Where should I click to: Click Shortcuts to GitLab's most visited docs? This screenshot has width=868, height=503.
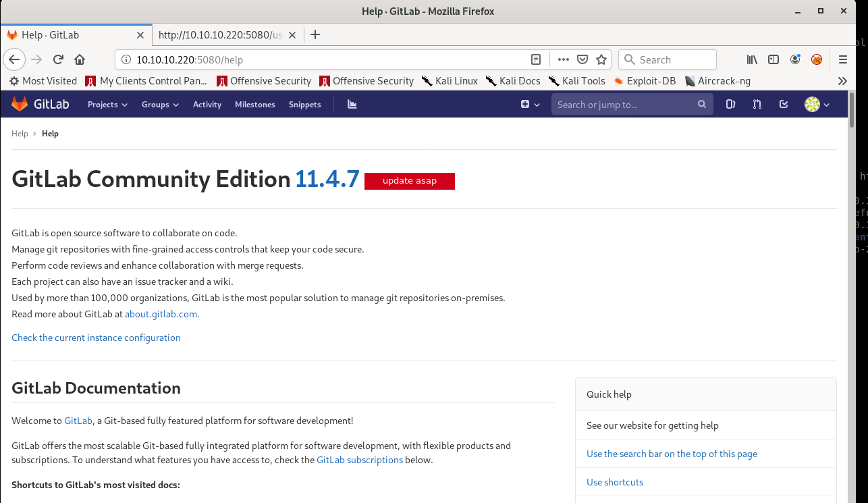(96, 485)
